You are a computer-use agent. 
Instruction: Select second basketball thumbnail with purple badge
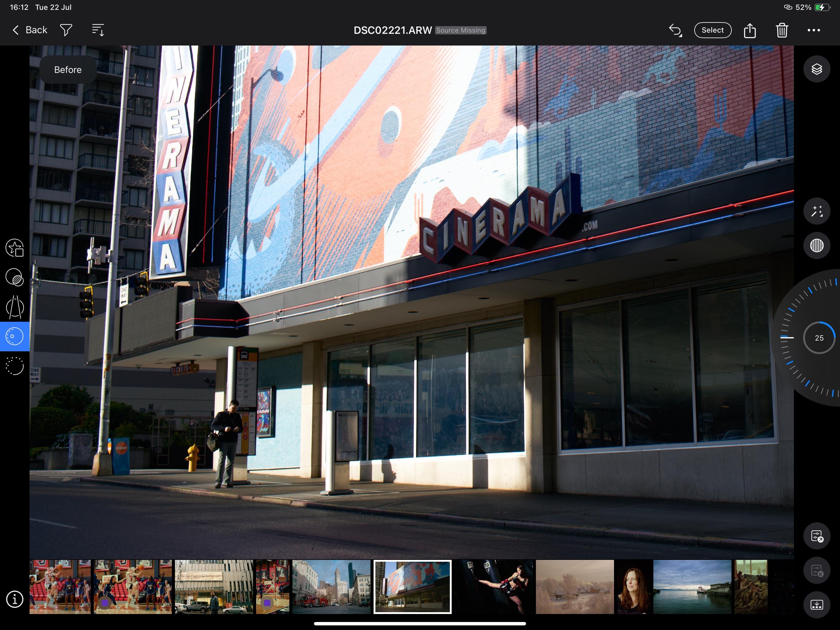[133, 587]
